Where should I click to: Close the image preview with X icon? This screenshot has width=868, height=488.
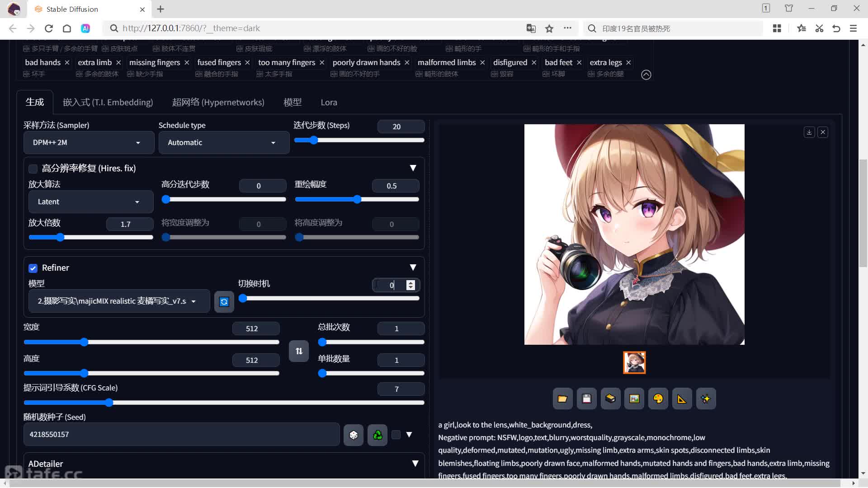pyautogui.click(x=823, y=132)
